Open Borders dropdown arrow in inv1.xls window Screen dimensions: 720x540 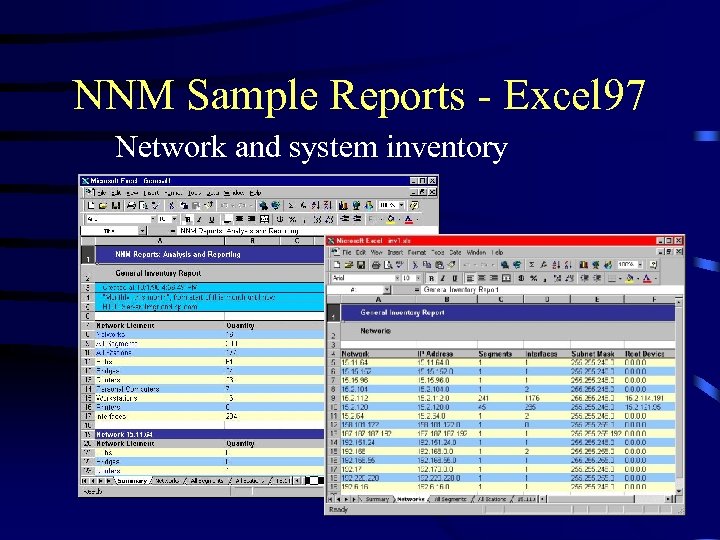(620, 278)
